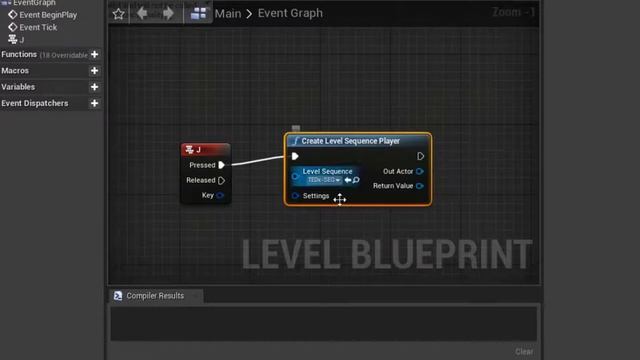This screenshot has height=360, width=640.
Task: Clear the compiler results log
Action: (524, 351)
